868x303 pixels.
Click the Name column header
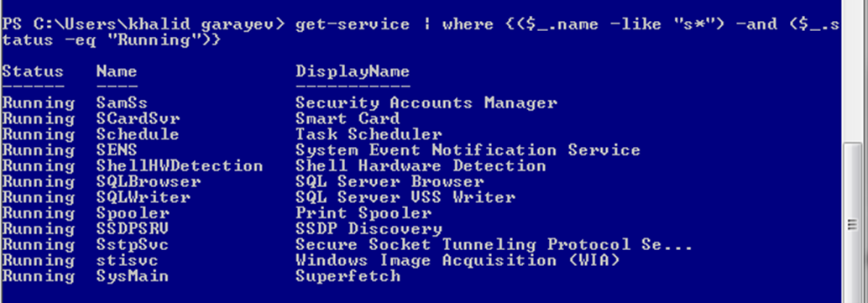(117, 71)
